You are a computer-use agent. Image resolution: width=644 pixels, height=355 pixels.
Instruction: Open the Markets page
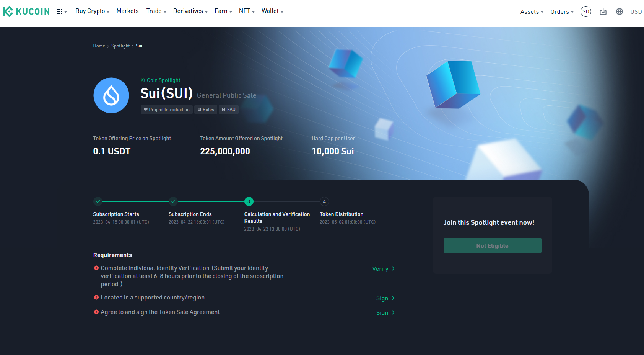pyautogui.click(x=127, y=11)
